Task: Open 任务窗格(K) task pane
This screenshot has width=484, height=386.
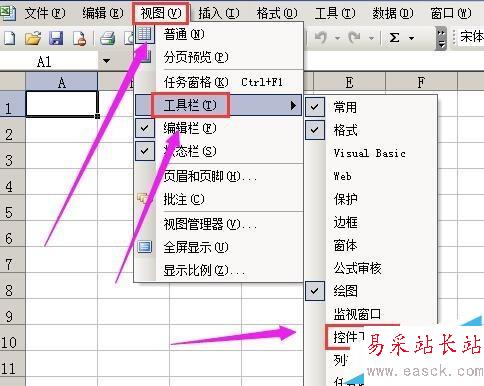Action: (219, 82)
